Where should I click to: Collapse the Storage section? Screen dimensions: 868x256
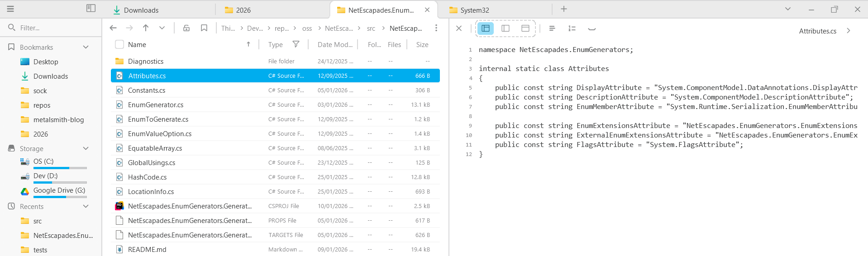[86, 148]
